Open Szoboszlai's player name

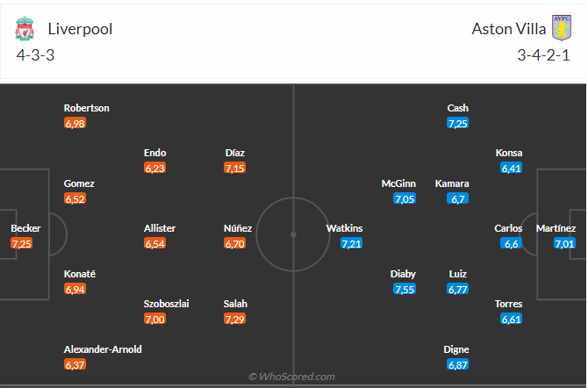166,304
